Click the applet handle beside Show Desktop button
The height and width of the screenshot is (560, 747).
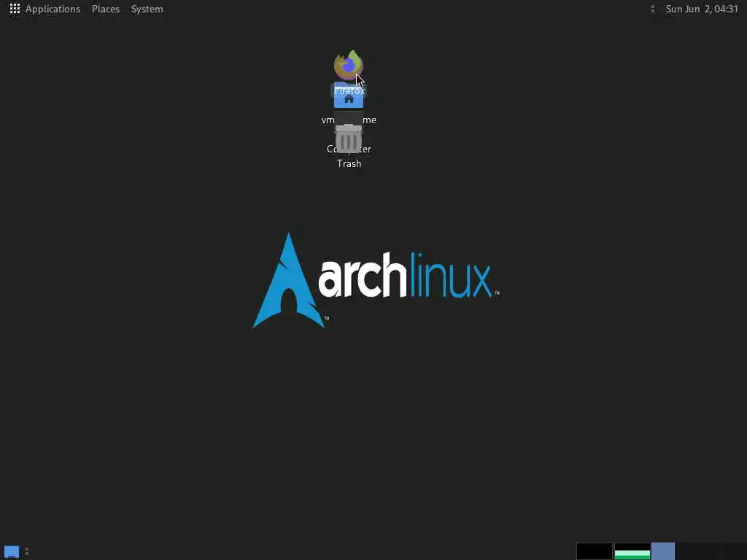pyautogui.click(x=27, y=551)
